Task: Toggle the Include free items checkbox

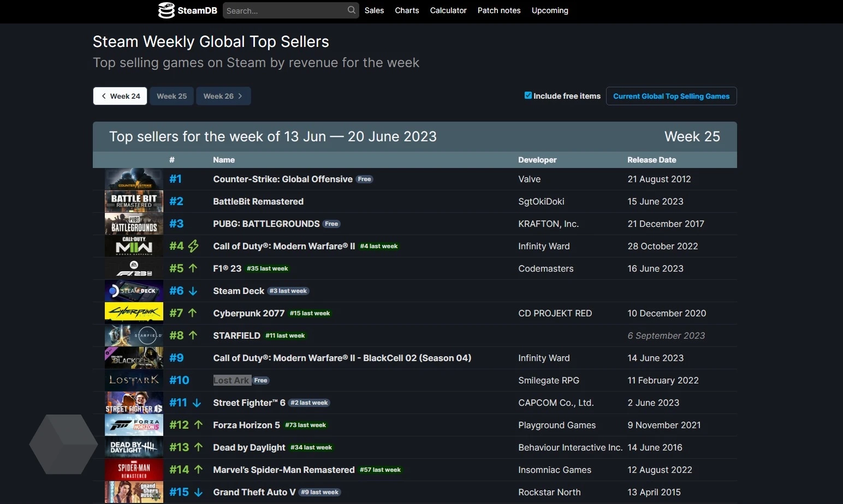Action: click(x=528, y=95)
